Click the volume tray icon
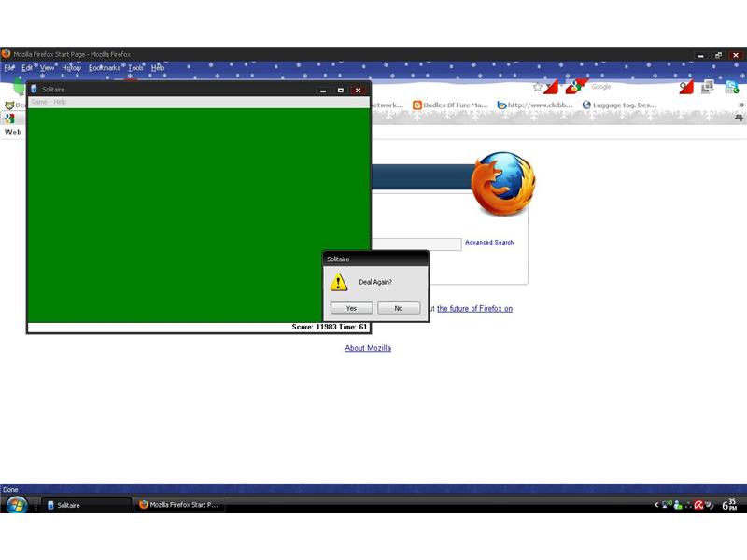Screen dimensions: 747x560 pyautogui.click(x=710, y=505)
